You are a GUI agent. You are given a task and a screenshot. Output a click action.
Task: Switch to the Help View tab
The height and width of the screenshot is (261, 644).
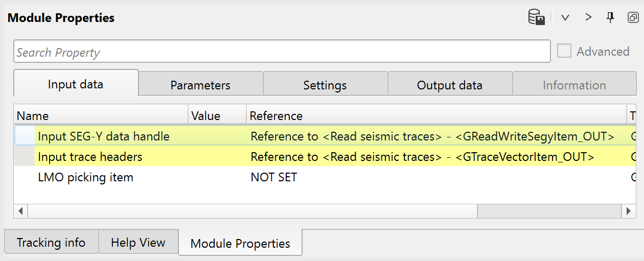[x=138, y=242]
